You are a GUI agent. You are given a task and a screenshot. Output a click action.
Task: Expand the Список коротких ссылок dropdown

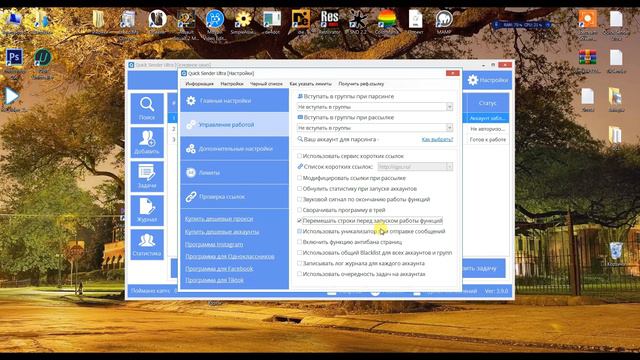pyautogui.click(x=449, y=167)
